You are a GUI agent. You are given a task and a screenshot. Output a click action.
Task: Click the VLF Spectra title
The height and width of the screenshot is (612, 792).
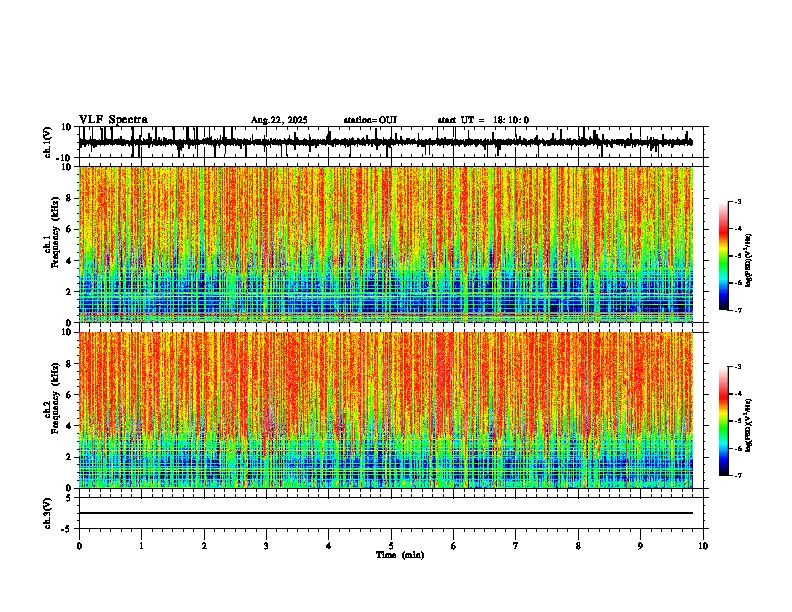click(x=113, y=120)
